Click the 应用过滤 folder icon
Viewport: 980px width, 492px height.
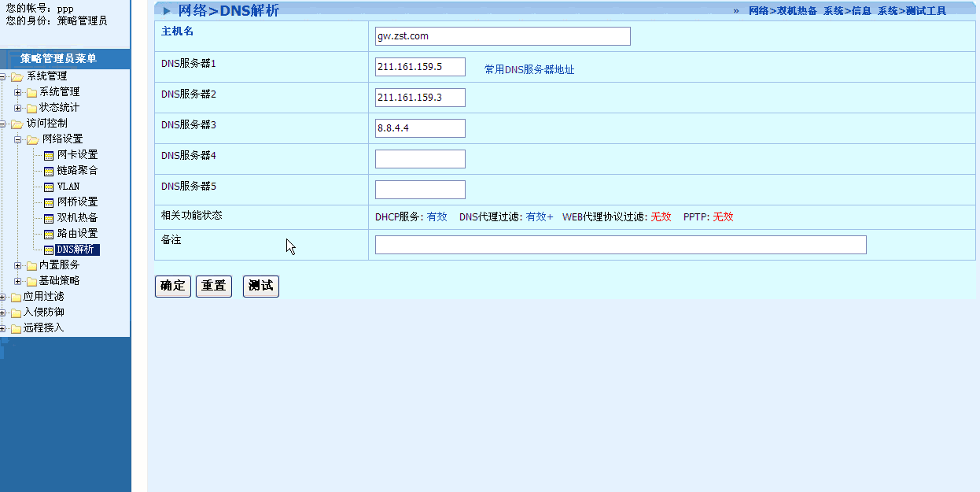click(x=16, y=297)
